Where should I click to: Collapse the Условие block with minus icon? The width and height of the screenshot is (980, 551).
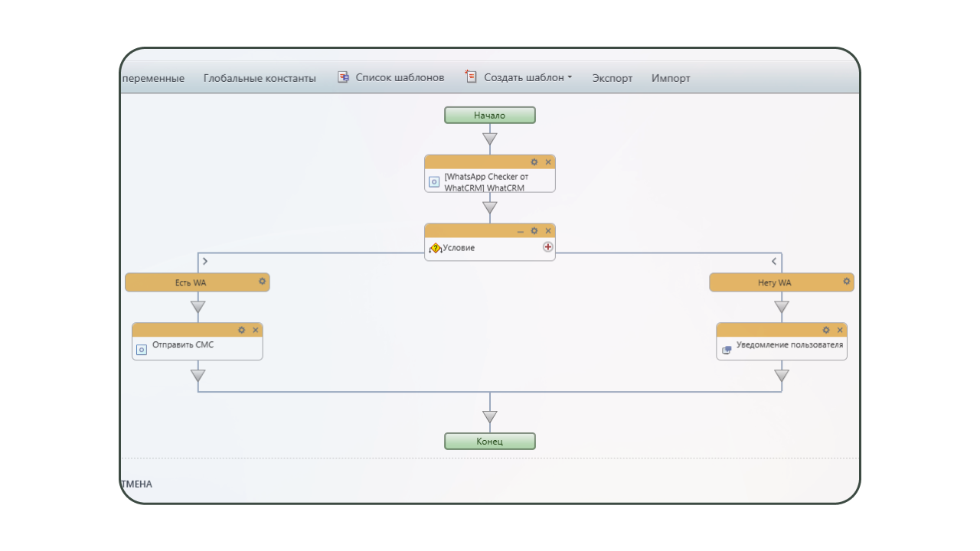[x=521, y=231]
